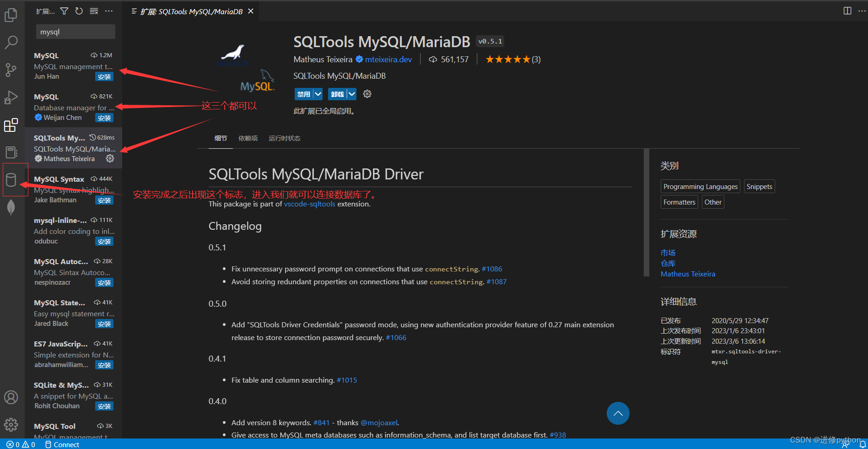Open the notebook-style sidebar icon

coord(11,152)
